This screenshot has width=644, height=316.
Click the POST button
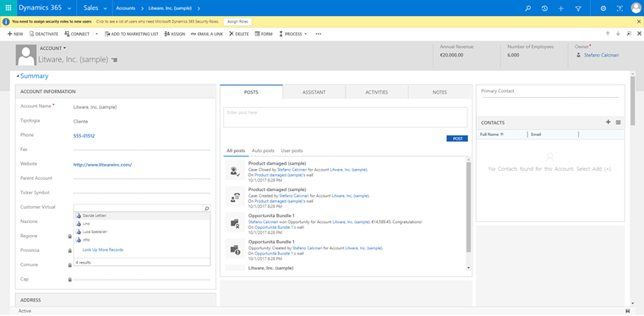(457, 139)
